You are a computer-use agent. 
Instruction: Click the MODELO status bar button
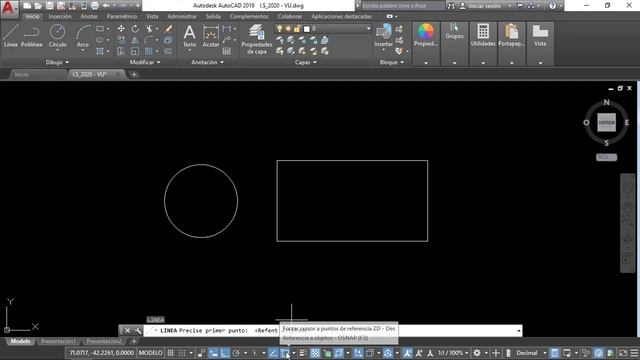151,353
